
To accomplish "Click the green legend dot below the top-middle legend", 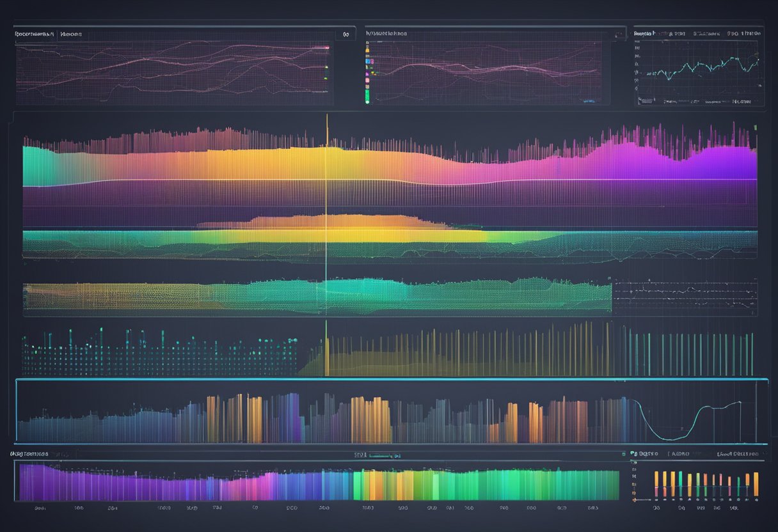I will coord(367,100).
